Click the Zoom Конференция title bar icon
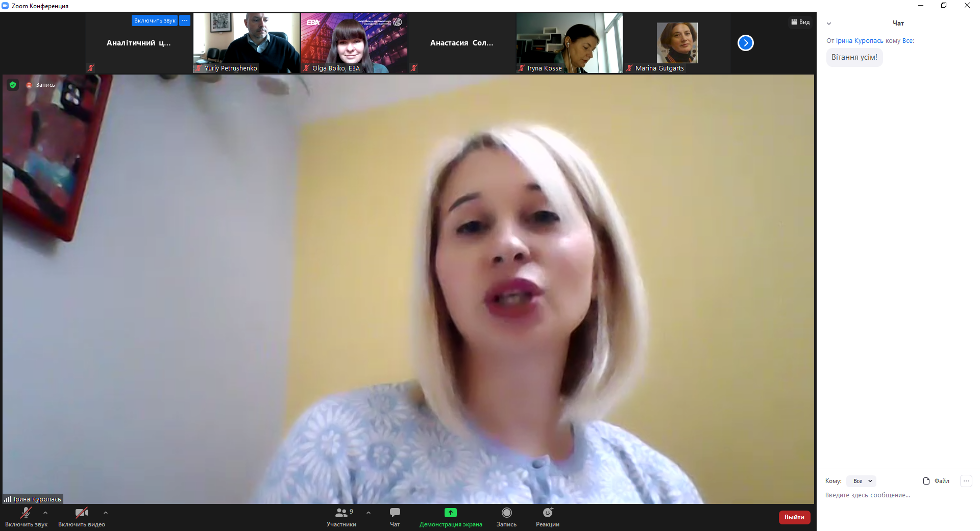The width and height of the screenshot is (980, 531). click(5, 6)
